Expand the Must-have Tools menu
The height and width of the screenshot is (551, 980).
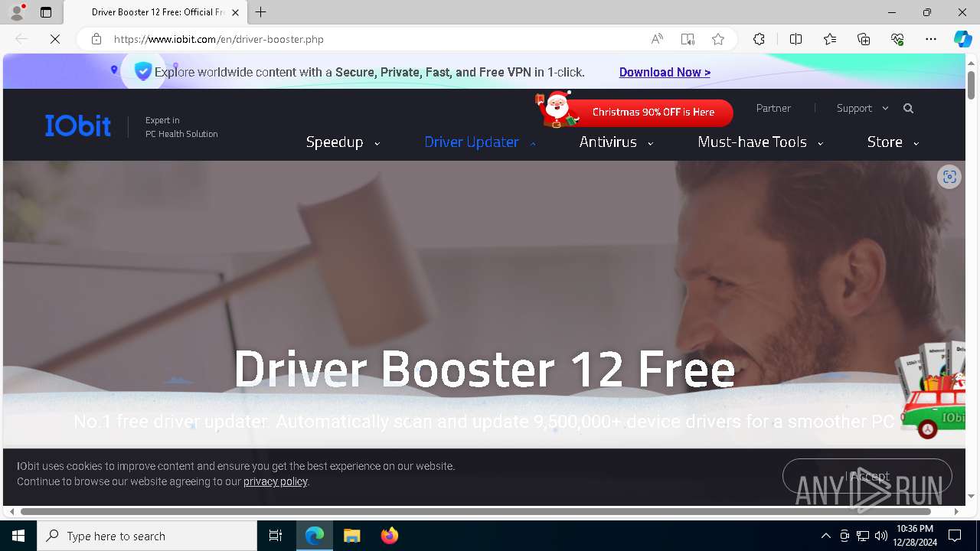(x=760, y=142)
